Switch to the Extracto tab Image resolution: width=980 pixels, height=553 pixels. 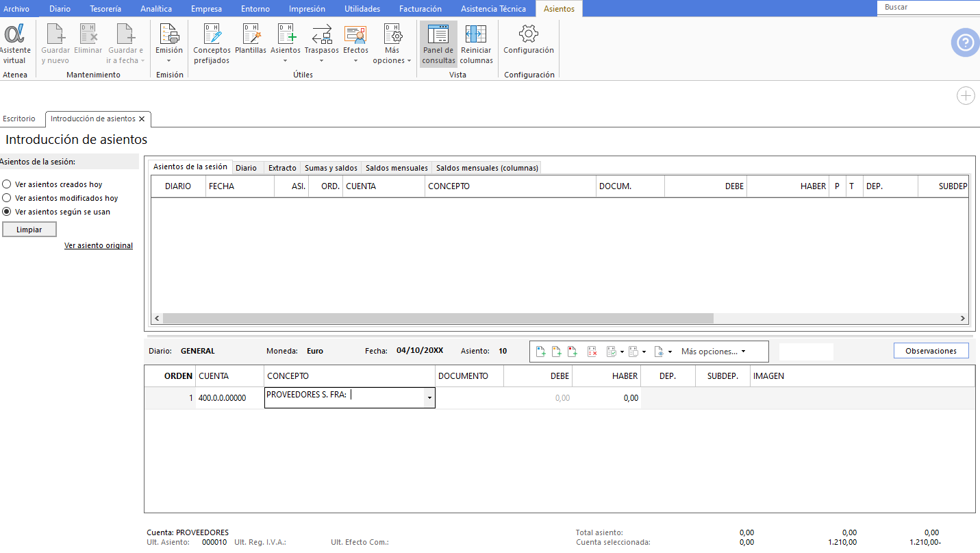coord(282,168)
